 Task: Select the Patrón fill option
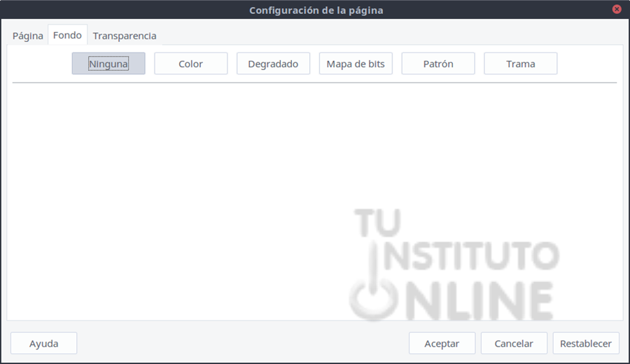click(438, 64)
